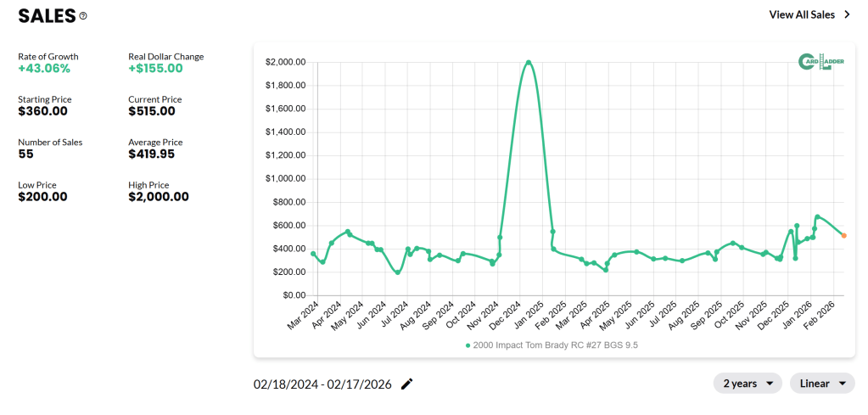The height and width of the screenshot is (415, 868).
Task: Click the $419.95 Average Price value
Action: 152,154
